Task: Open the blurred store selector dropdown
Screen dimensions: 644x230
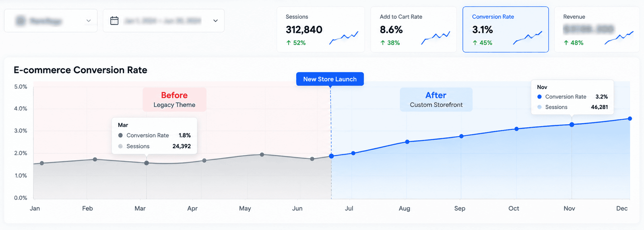Action: [51, 21]
